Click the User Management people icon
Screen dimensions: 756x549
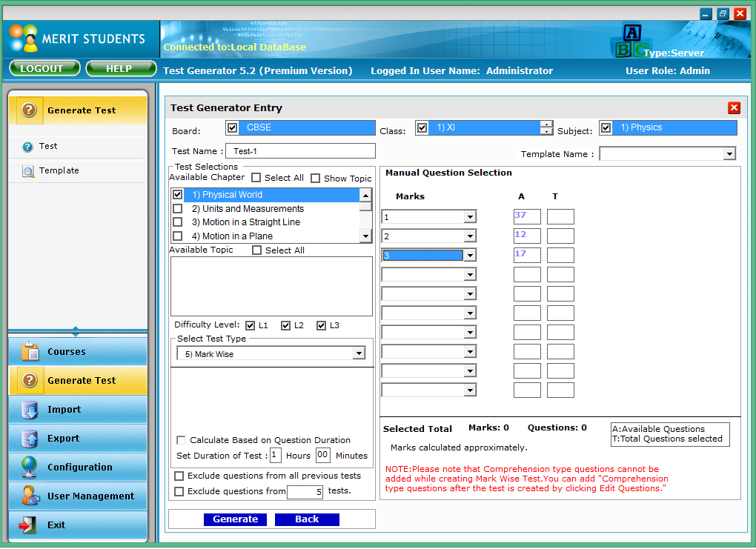[x=30, y=496]
